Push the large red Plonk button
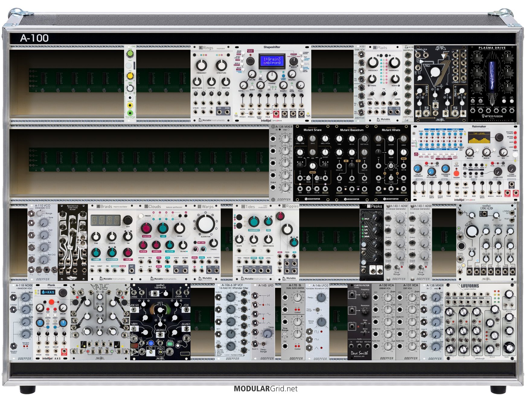The height and width of the screenshot is (395, 532). click(x=51, y=302)
